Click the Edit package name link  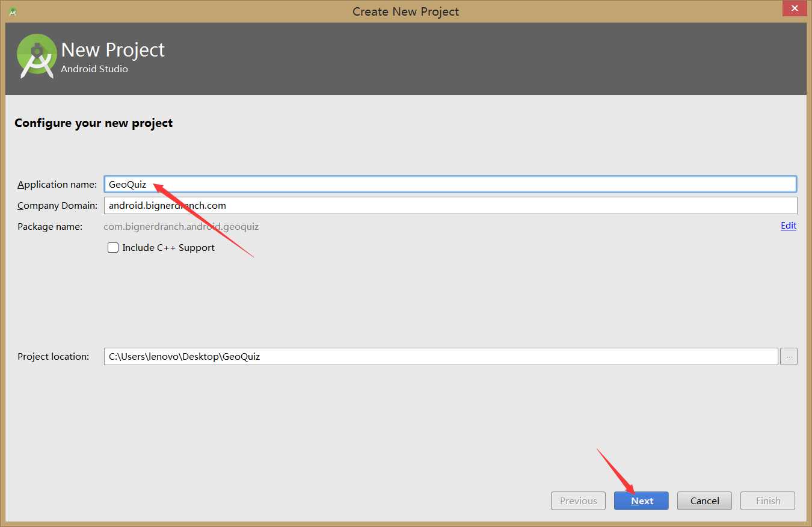[789, 226]
